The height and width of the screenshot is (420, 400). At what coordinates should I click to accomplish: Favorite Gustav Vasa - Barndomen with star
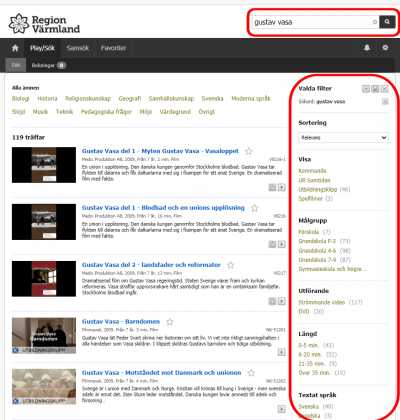pos(170,322)
